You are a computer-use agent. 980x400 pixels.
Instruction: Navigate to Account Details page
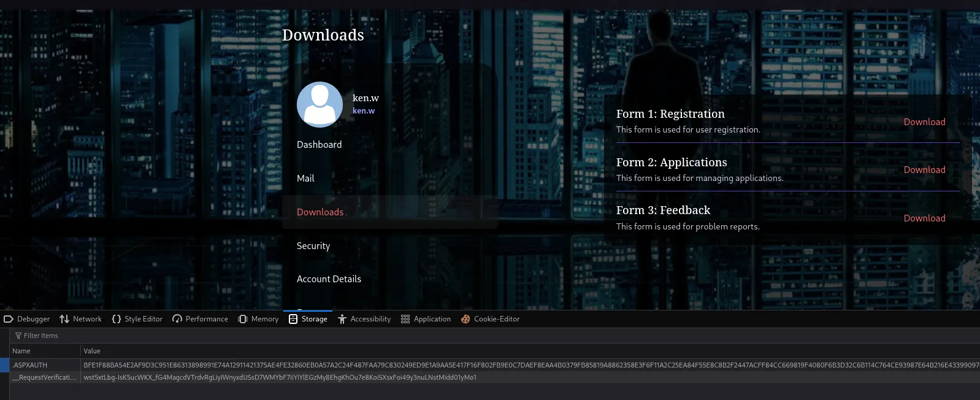point(329,279)
